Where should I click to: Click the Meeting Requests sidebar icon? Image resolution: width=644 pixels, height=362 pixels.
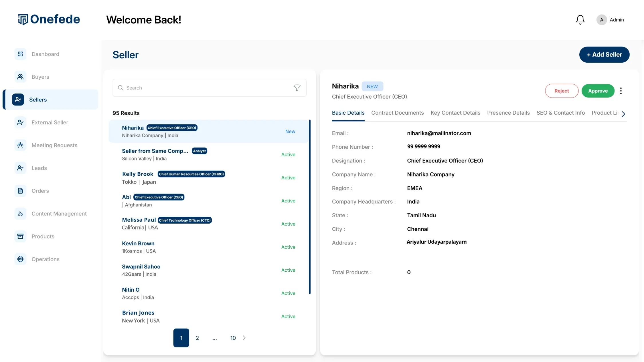pyautogui.click(x=20, y=145)
